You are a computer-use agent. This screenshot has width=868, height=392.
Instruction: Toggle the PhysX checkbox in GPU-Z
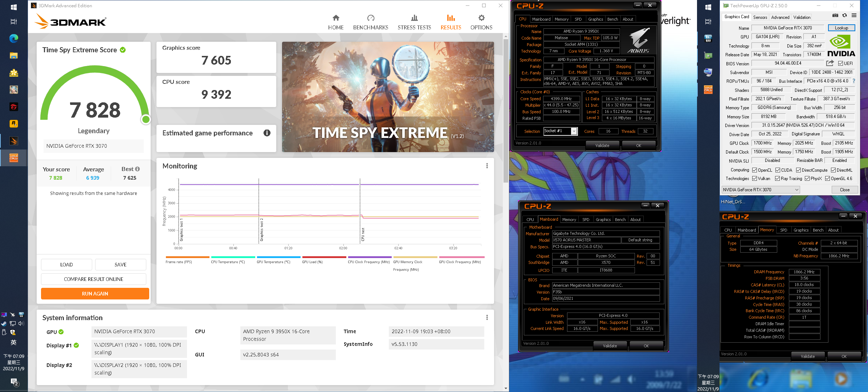coord(807,178)
